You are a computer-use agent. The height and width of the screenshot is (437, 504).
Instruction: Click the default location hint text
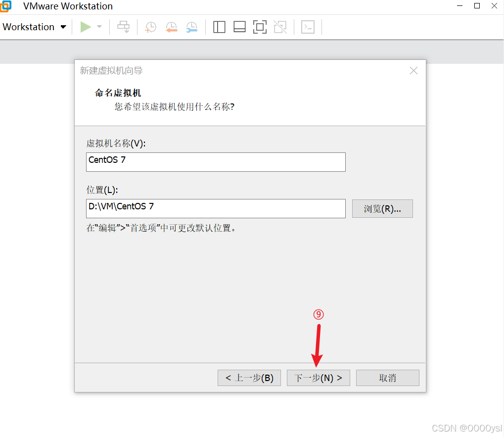coord(161,228)
